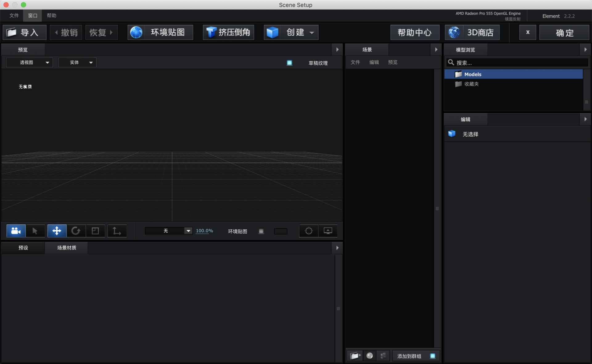Select the Models tree item
The image size is (592, 364).
pos(514,74)
